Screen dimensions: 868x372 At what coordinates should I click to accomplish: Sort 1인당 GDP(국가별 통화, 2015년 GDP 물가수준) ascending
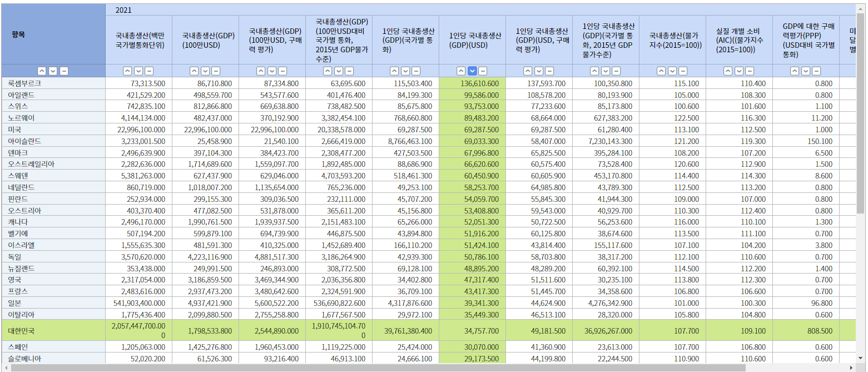coord(594,71)
